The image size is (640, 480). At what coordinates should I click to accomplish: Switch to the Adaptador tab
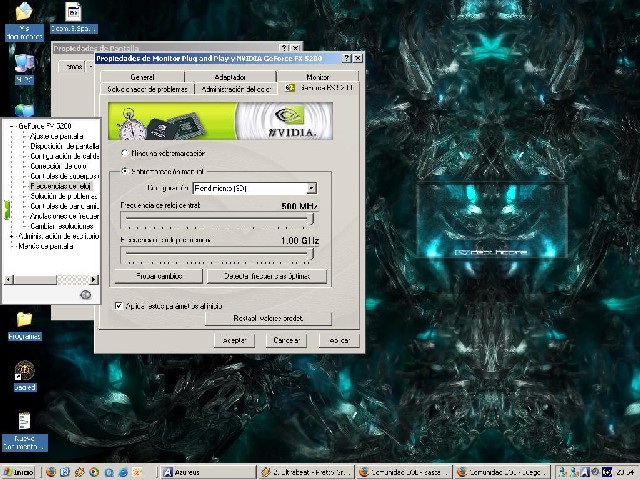tap(230, 77)
